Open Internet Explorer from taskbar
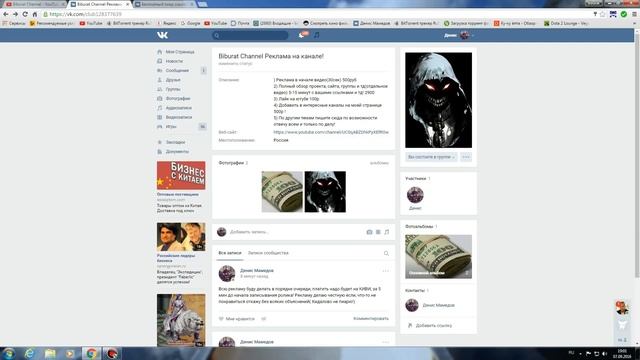Viewport: 640px width, 360px height. click(x=29, y=353)
